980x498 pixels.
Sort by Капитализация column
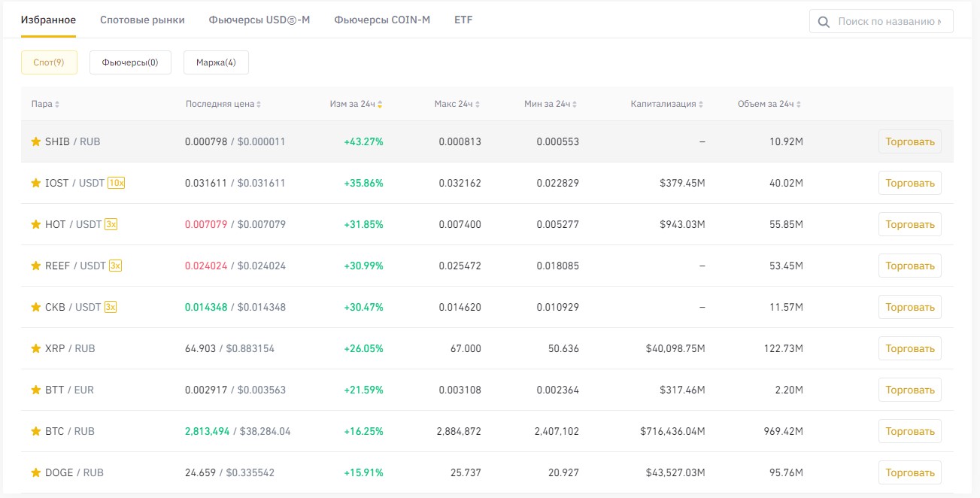coord(668,104)
